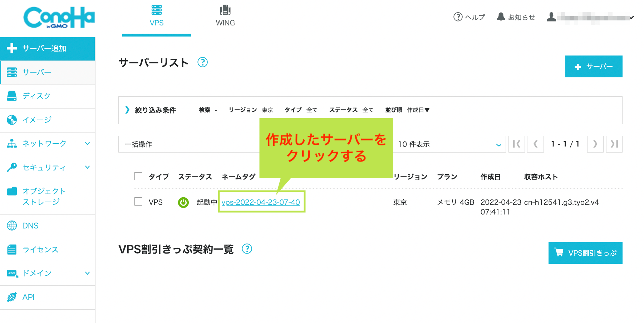Click the green power status icon of the server
Screen dimensions: 644x323
(x=183, y=202)
